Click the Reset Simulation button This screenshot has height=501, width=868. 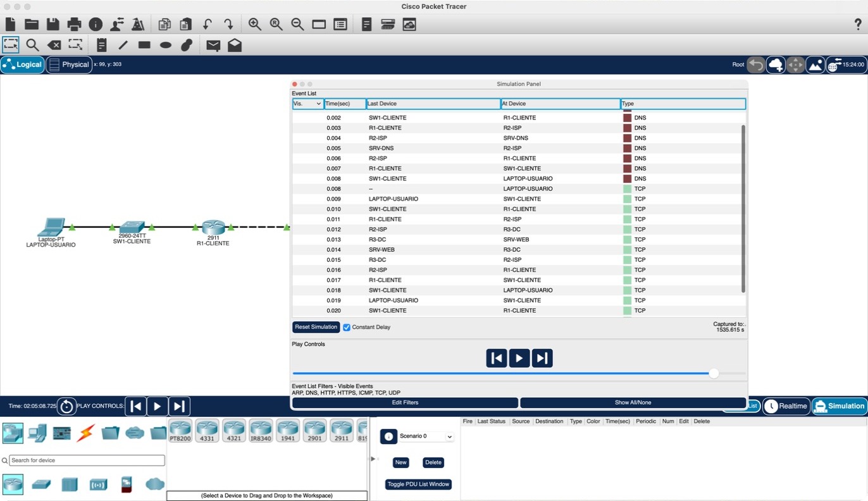(316, 327)
